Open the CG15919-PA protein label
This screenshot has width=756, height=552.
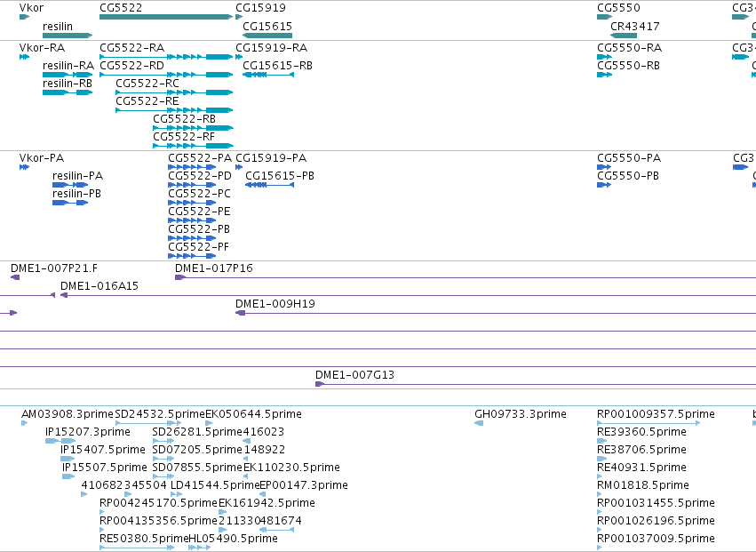271,158
